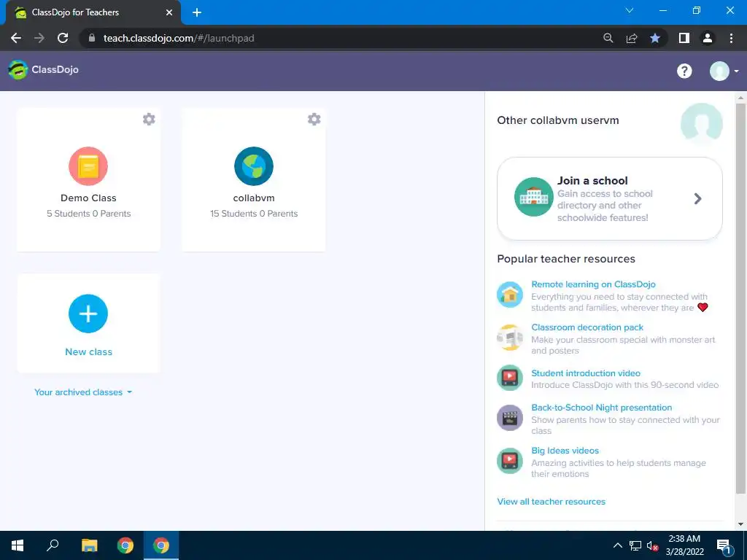
Task: Open Remote learning on ClassDojo link
Action: (x=593, y=284)
